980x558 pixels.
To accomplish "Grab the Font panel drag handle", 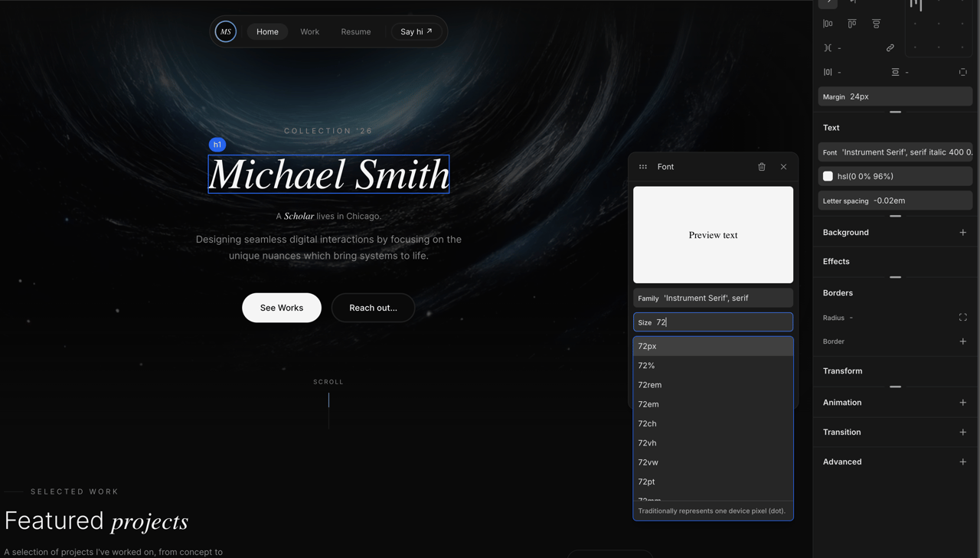I will pos(643,167).
